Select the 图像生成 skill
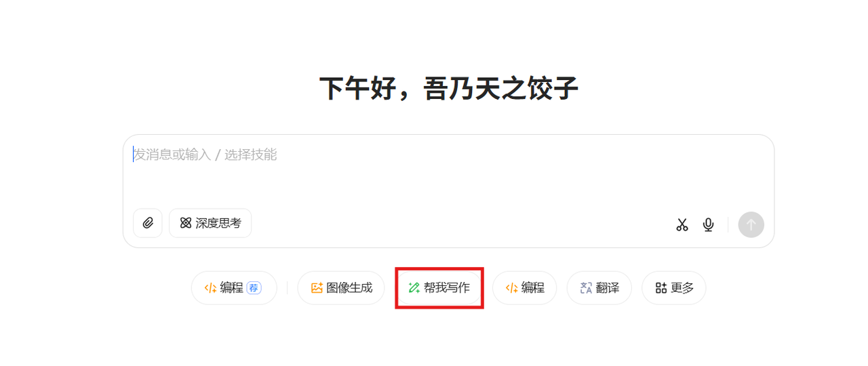 click(x=341, y=287)
